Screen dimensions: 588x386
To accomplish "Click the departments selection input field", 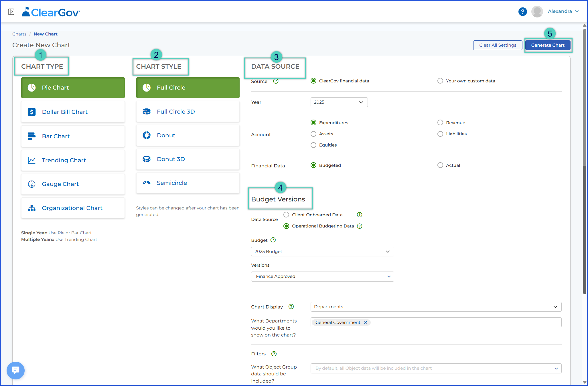I will pyautogui.click(x=436, y=322).
